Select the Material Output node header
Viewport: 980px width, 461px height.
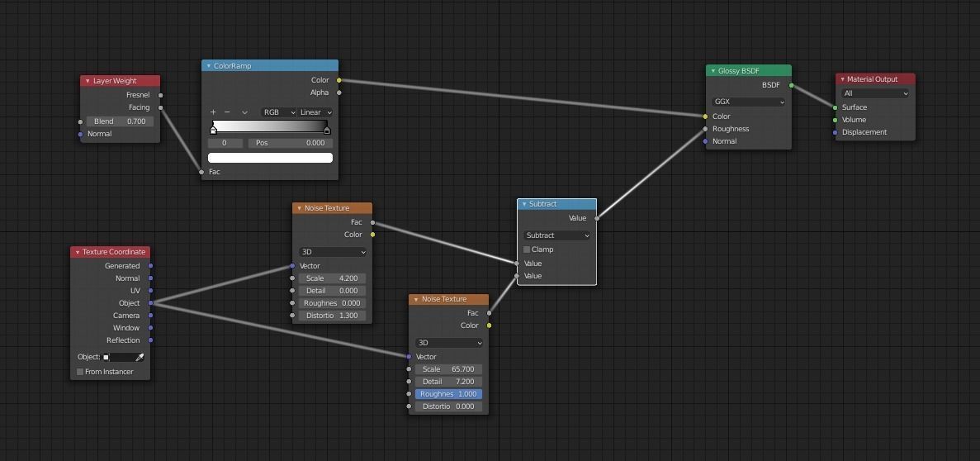875,79
